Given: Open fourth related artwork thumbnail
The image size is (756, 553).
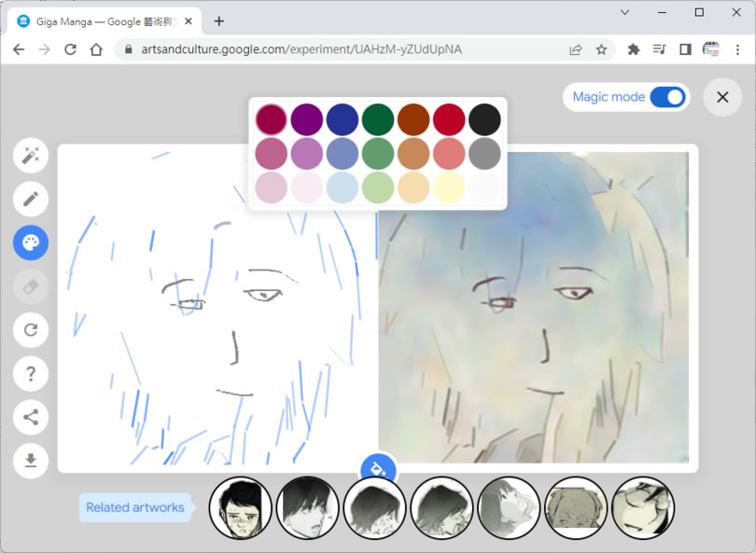Looking at the screenshot, I should point(441,507).
